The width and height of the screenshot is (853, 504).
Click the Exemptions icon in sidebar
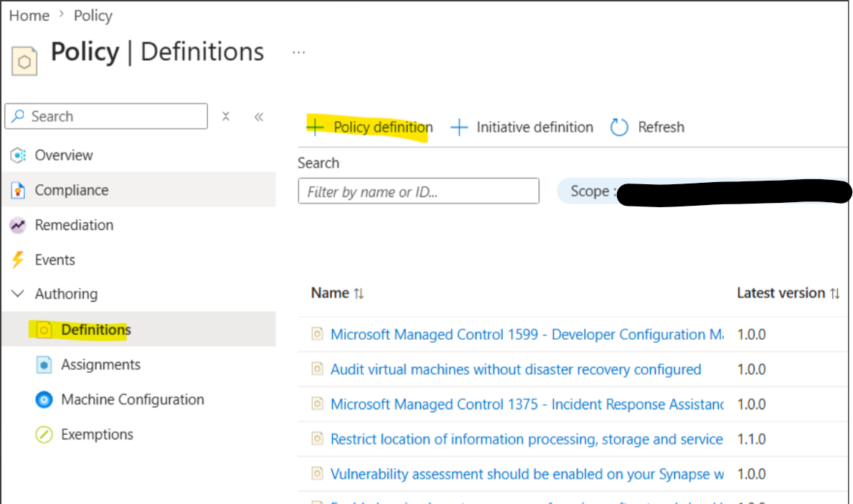coord(44,435)
